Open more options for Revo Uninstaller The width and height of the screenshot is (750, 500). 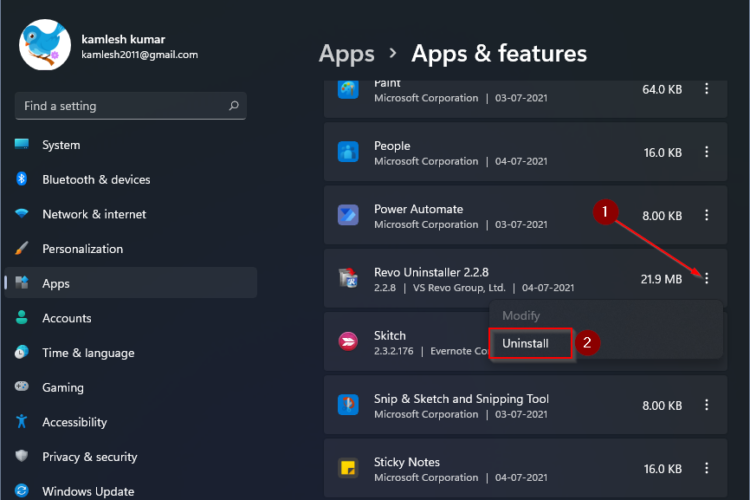(707, 279)
